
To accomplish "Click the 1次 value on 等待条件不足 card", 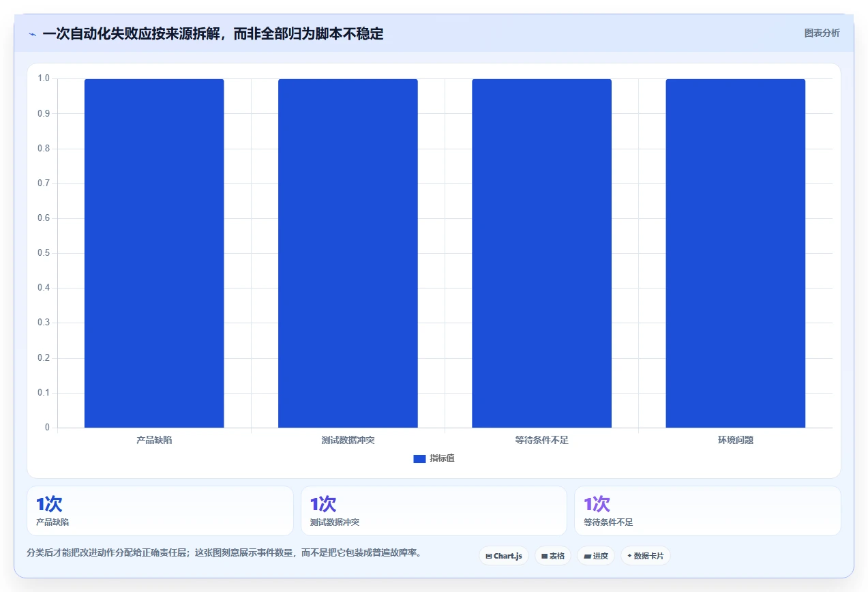I will 597,505.
